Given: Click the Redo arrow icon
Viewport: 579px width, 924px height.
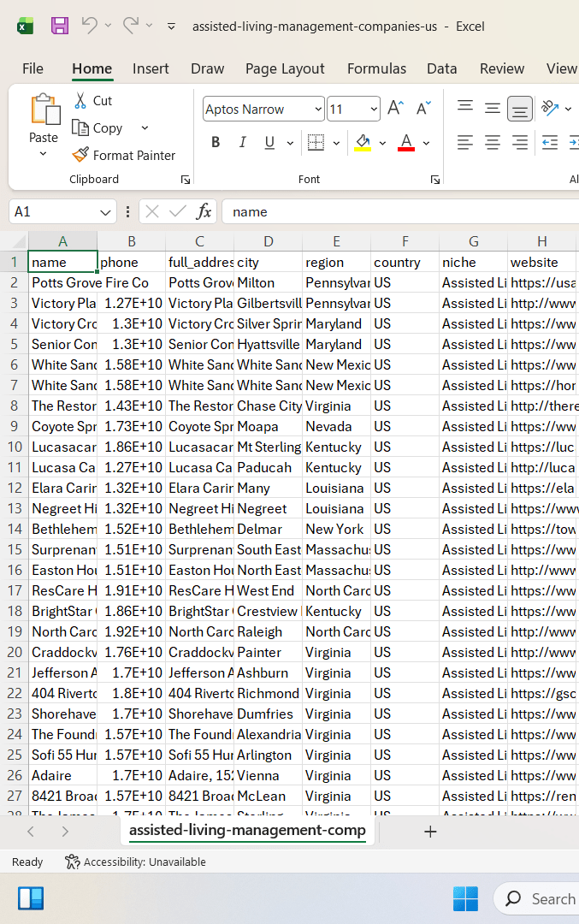Looking at the screenshot, I should tap(131, 26).
